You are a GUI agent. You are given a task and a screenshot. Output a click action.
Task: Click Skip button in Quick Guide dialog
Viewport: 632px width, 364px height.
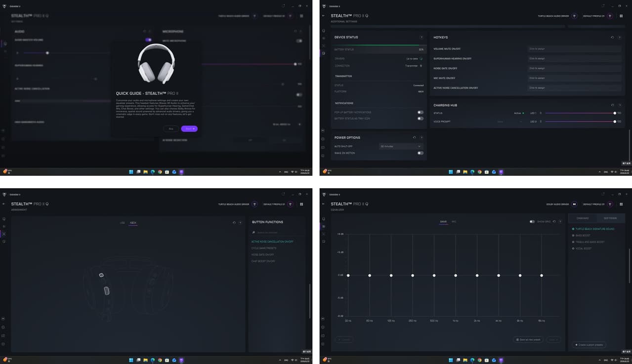171,128
